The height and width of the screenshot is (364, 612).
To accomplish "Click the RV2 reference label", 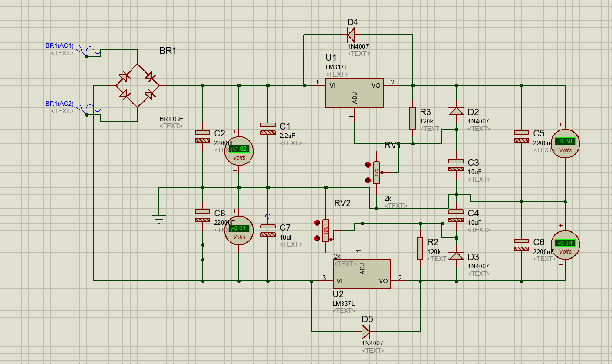I will coord(342,203).
